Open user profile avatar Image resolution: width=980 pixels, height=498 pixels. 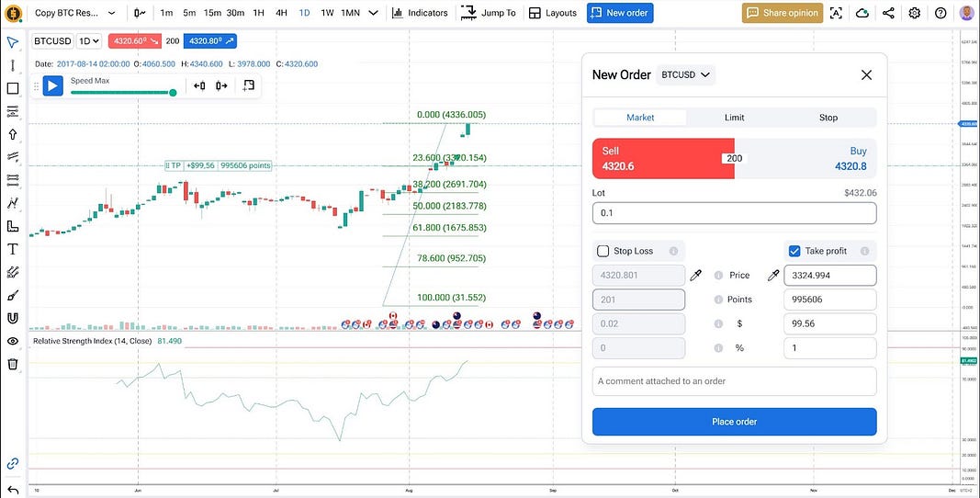click(967, 13)
